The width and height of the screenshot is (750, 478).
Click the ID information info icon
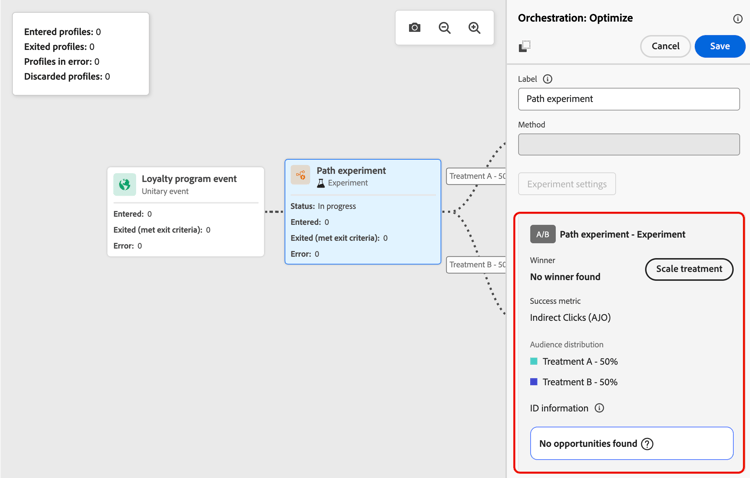pos(599,408)
